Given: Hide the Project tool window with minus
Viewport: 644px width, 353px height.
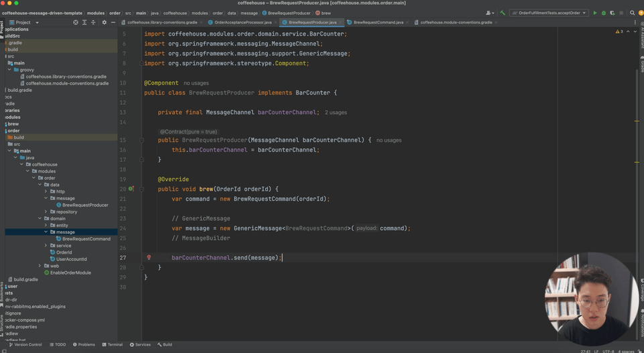Looking at the screenshot, I should coord(113,23).
